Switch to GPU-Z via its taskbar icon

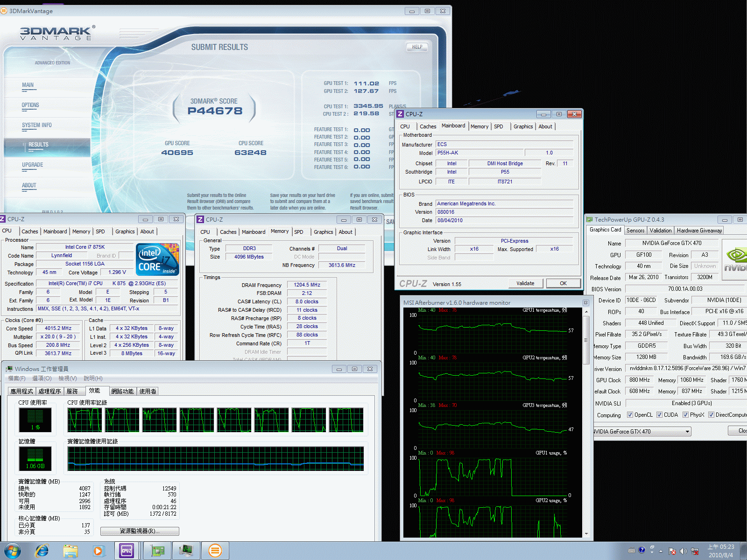(158, 551)
